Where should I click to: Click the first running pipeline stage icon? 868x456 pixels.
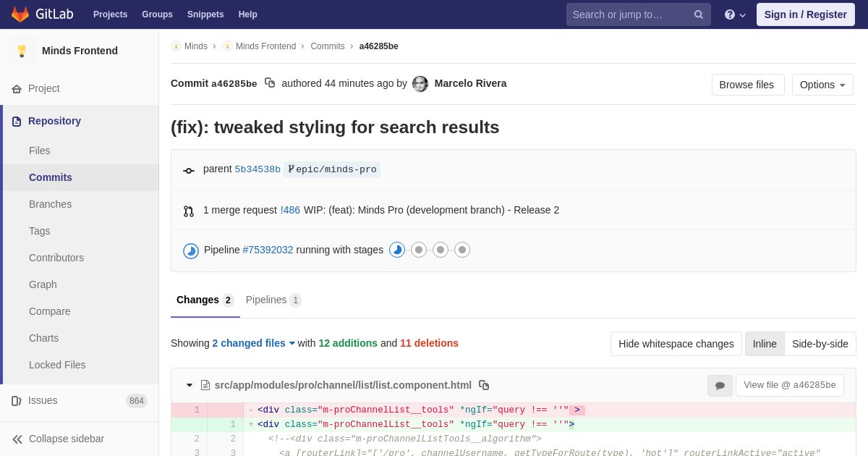pos(397,250)
